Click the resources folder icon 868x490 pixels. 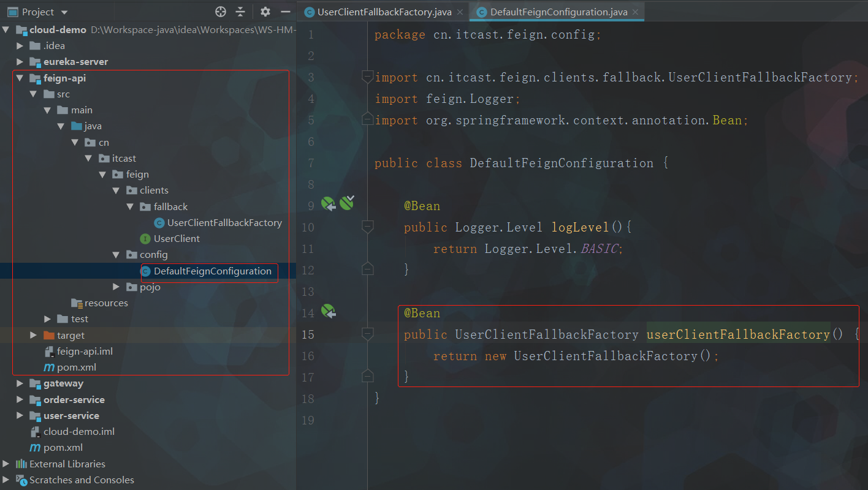[77, 303]
